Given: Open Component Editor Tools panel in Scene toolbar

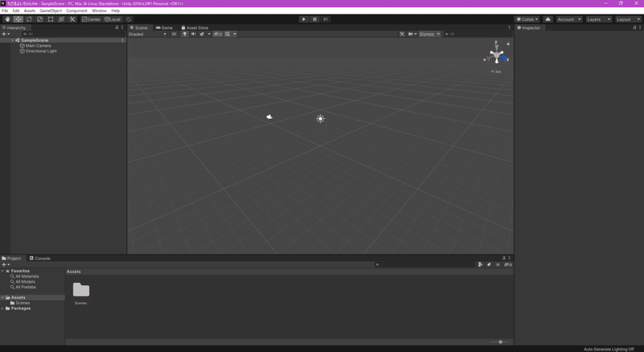Looking at the screenshot, I should (x=402, y=34).
